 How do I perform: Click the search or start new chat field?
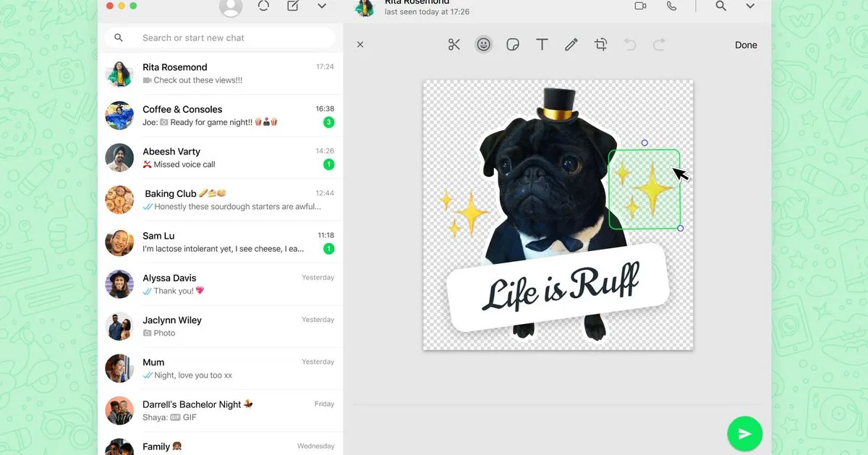coord(220,38)
